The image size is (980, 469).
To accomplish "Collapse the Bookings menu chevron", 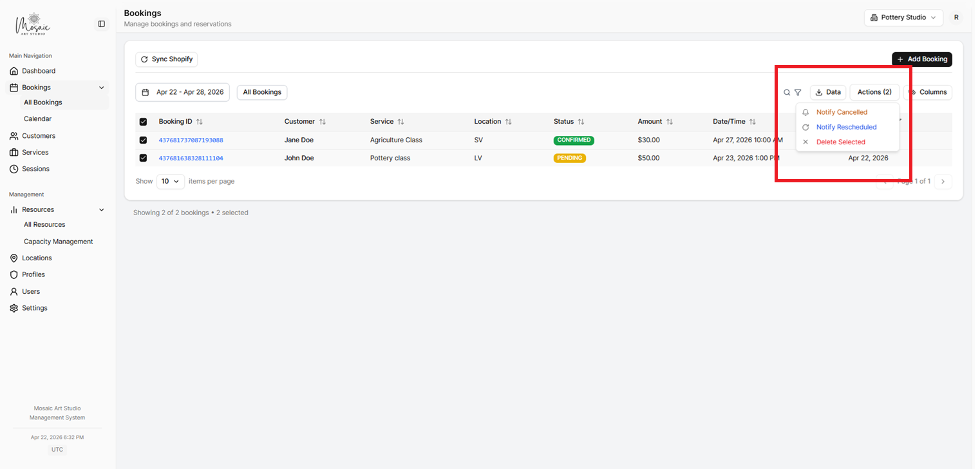I will (x=101, y=87).
